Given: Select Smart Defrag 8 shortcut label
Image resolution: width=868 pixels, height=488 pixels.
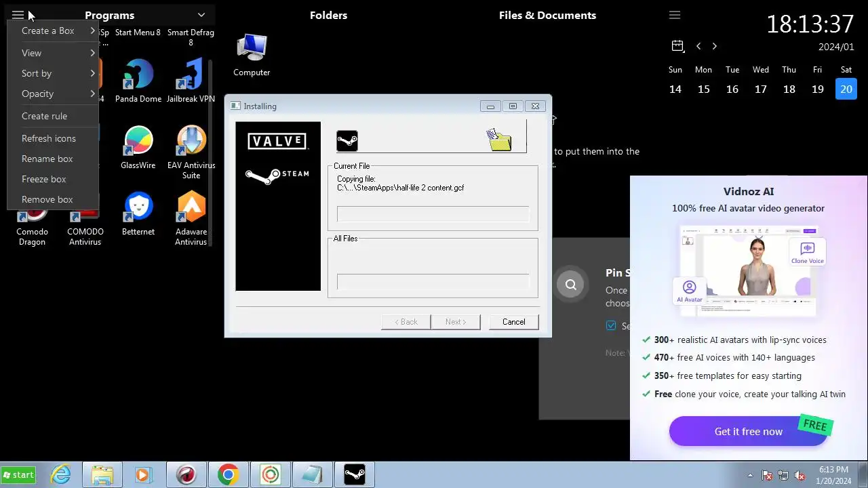Looking at the screenshot, I should pos(191,37).
